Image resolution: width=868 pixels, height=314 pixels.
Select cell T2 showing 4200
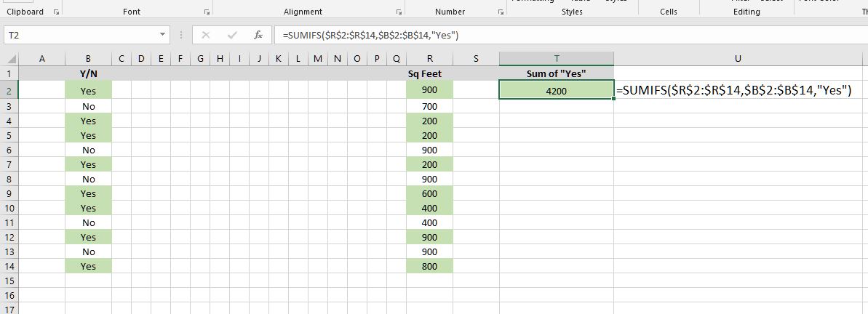[x=557, y=91]
